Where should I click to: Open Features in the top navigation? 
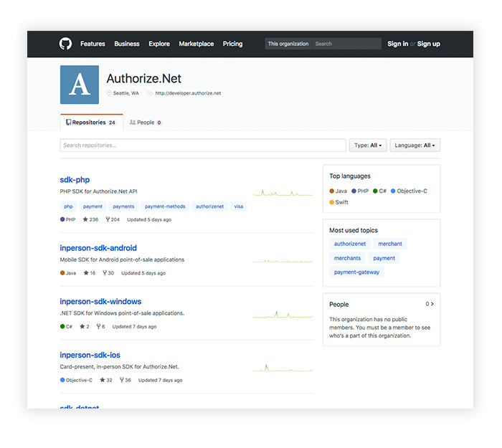click(x=93, y=44)
